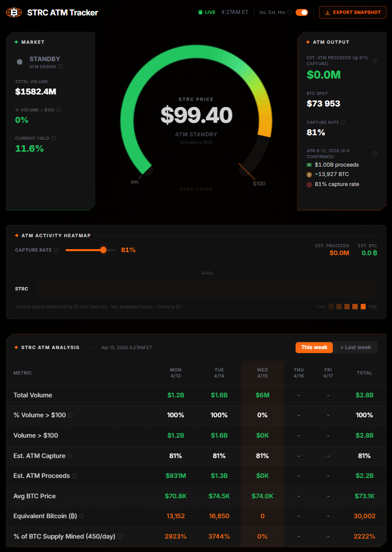Screen dimensions: 392x552
Task: Click info icon next to heatmap Capture Rate
Action: (56, 250)
